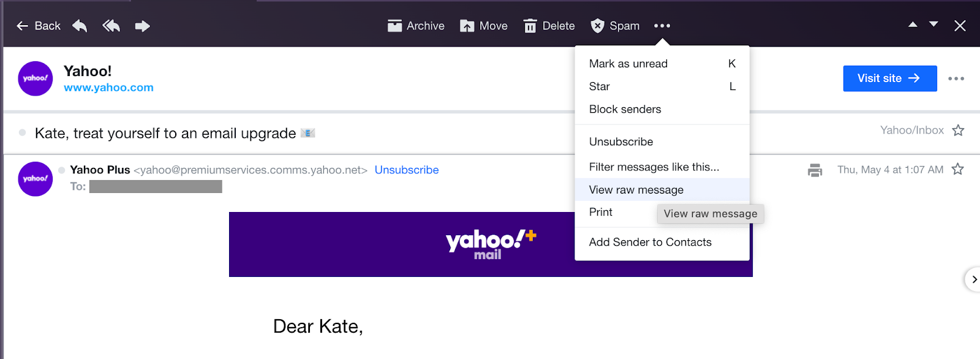Click the yahoo!+ mail banner image
980x359 pixels.
[491, 244]
